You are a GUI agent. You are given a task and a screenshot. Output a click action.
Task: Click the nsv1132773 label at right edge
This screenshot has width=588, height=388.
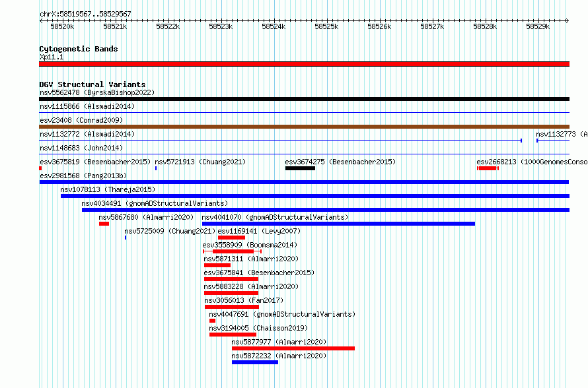pos(562,134)
